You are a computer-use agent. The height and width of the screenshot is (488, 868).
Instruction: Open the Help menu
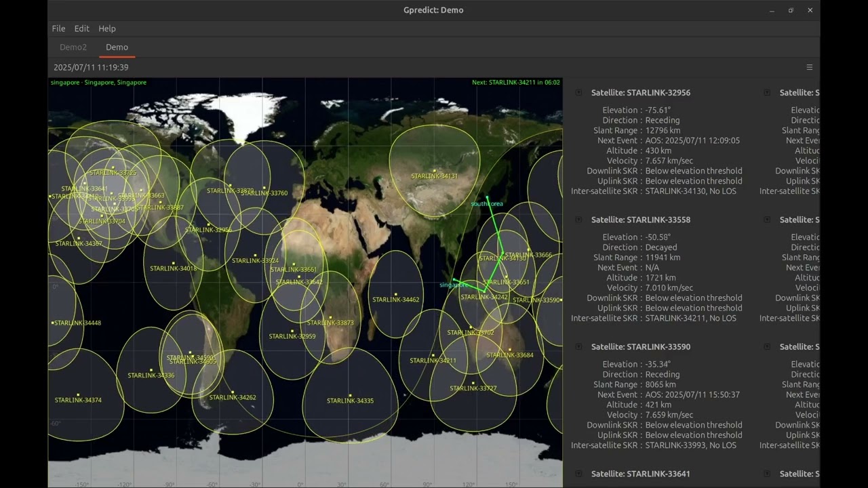coord(107,28)
